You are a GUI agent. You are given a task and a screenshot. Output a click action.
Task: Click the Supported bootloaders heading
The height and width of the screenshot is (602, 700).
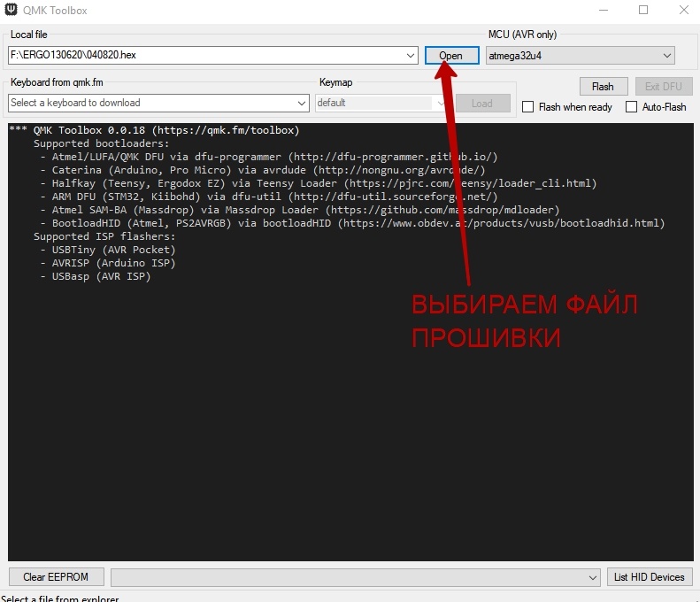tap(102, 143)
